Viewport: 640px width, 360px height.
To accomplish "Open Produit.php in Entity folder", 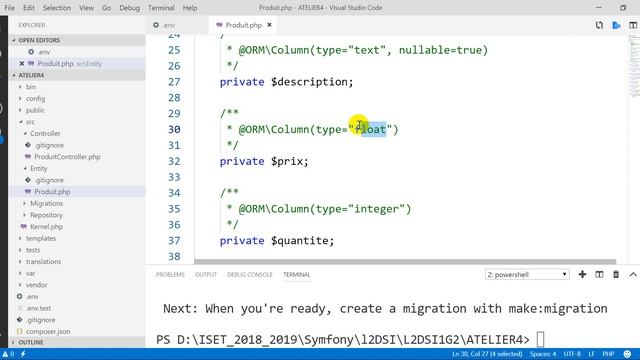I will point(77,191).
